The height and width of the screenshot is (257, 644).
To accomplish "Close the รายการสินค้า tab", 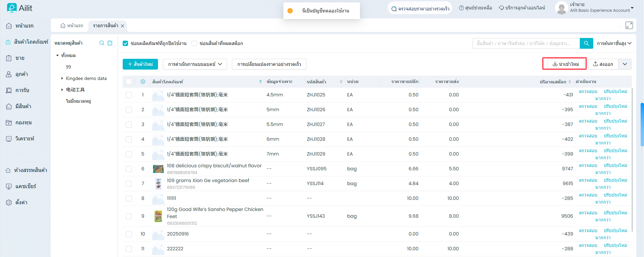I will click(123, 26).
